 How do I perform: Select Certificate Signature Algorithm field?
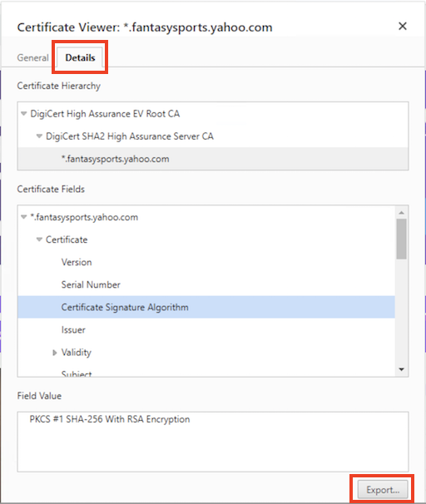(206, 307)
